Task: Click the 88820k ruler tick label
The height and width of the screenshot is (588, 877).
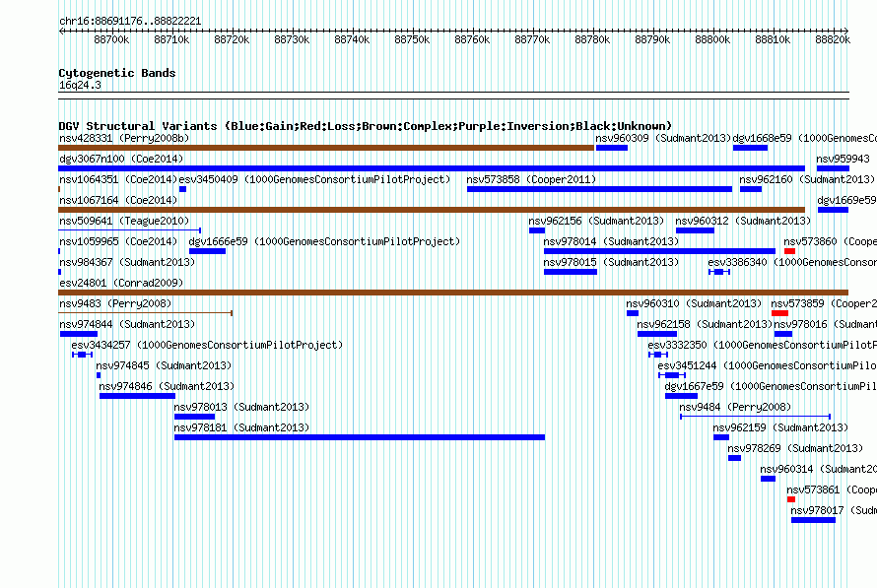Action: click(833, 40)
